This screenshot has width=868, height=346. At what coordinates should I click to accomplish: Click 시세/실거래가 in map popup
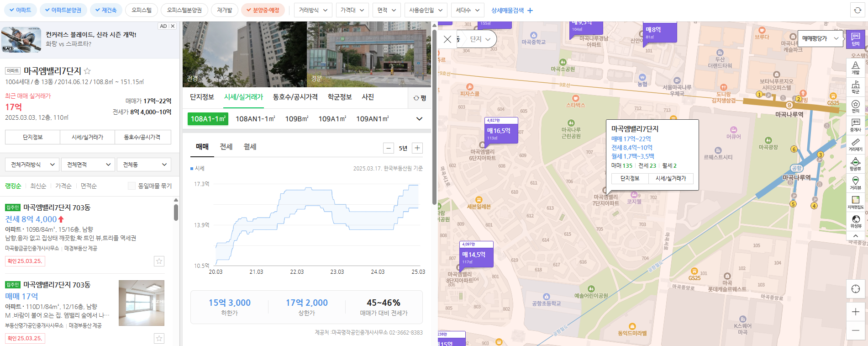tap(671, 178)
